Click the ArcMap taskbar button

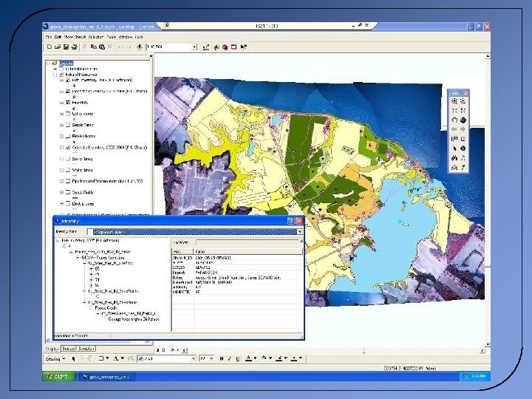[107, 377]
